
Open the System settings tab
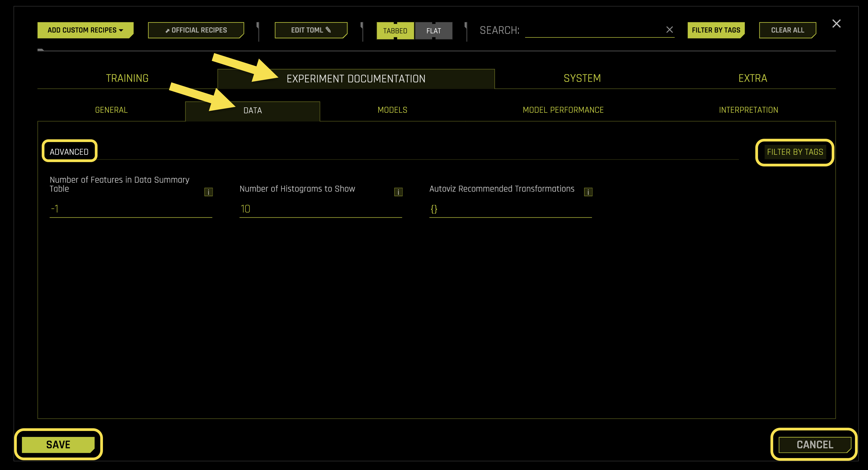582,78
